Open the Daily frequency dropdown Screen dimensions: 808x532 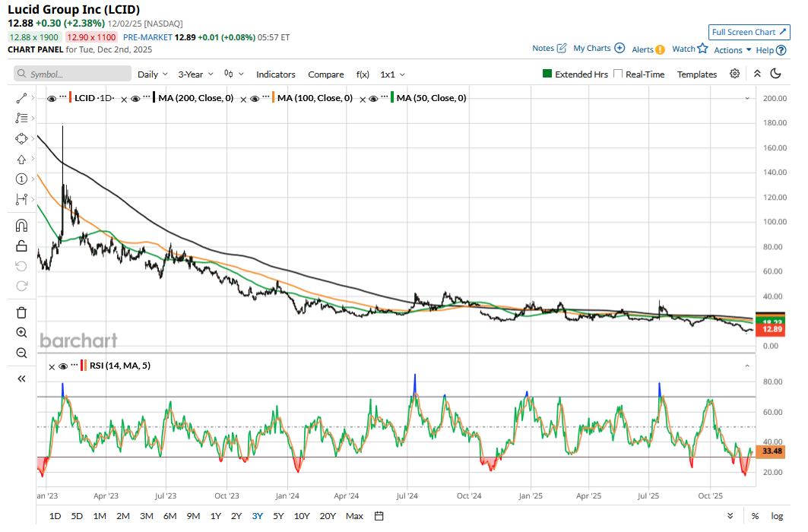click(153, 74)
